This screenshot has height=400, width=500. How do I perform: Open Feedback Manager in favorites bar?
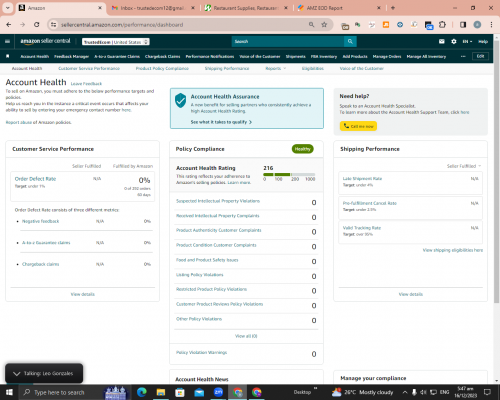click(x=71, y=56)
